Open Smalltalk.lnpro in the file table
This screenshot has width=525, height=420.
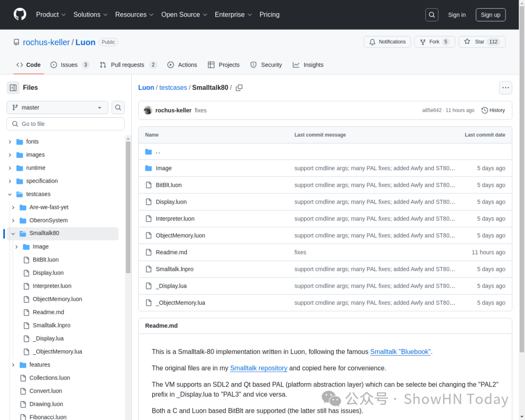coord(175,269)
